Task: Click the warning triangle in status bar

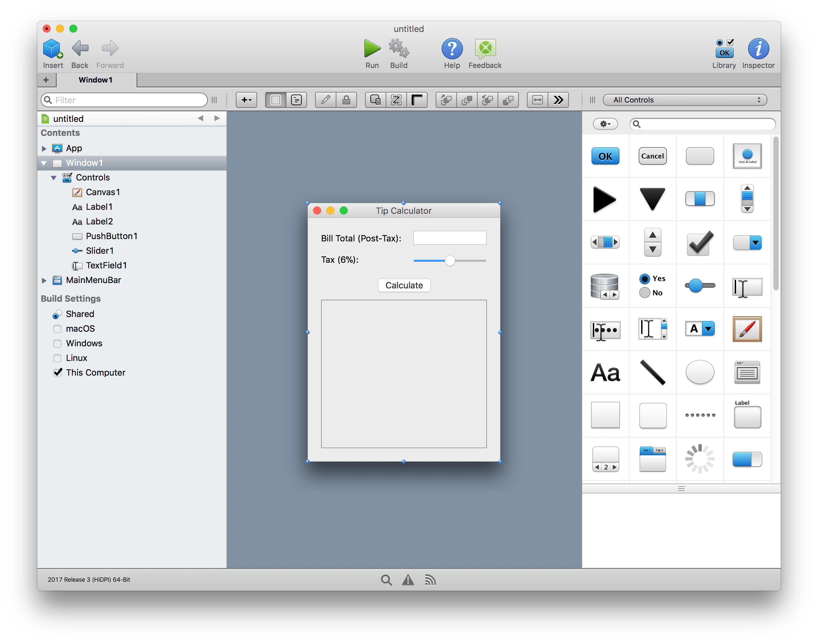Action: tap(408, 580)
